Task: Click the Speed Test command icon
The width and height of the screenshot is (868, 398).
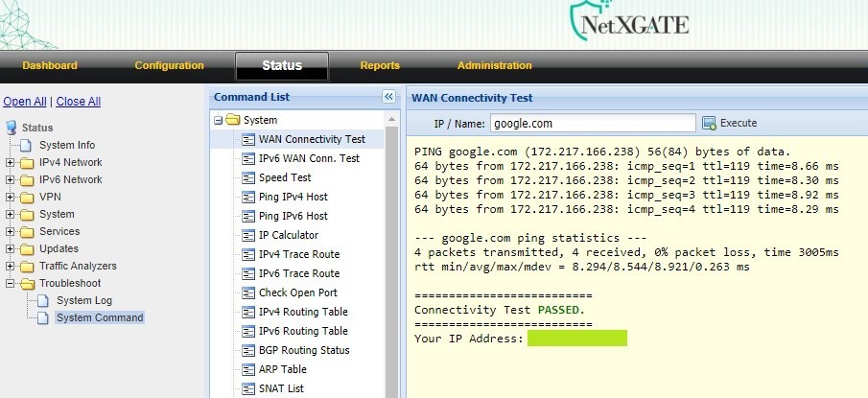Action: pyautogui.click(x=249, y=177)
